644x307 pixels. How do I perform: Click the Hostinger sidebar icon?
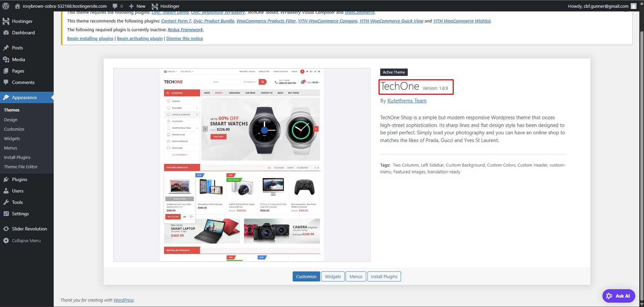(6, 21)
